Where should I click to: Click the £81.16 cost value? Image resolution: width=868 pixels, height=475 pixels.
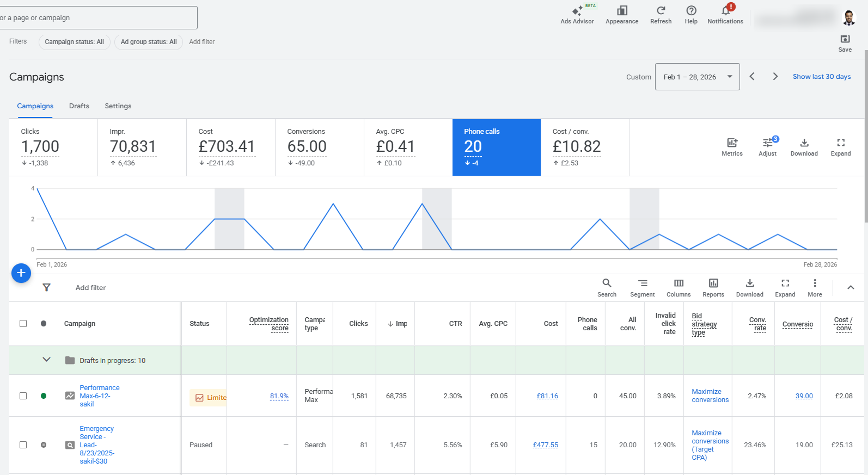click(x=547, y=396)
